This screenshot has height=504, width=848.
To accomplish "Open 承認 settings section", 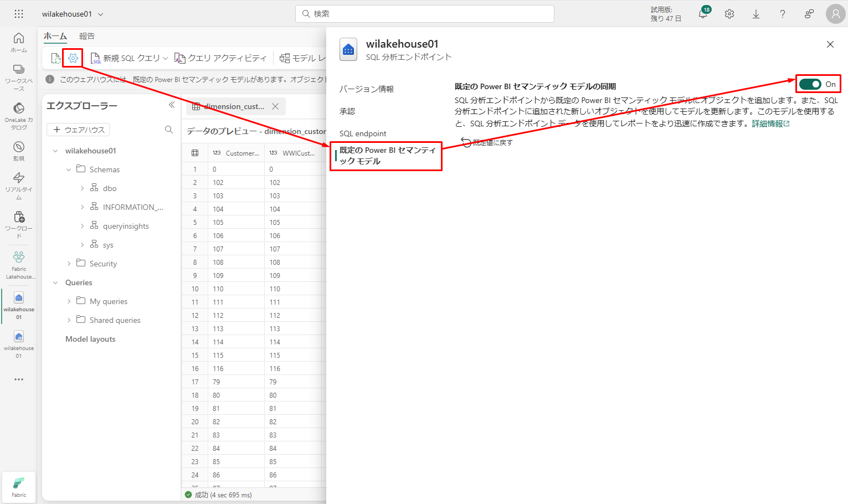I will click(347, 111).
